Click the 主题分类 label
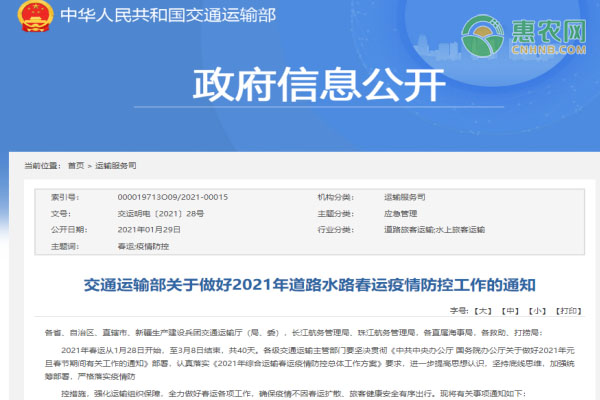The width and height of the screenshot is (600, 400). click(x=336, y=214)
